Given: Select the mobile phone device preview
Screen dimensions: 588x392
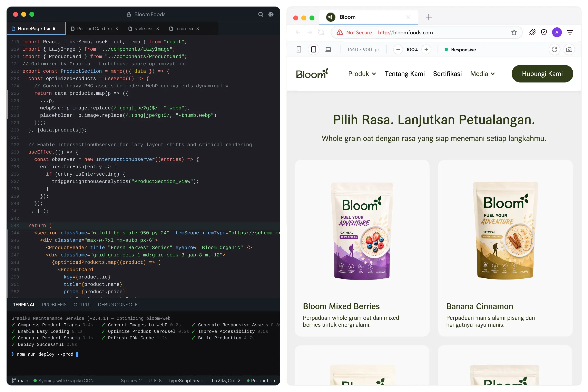Looking at the screenshot, I should point(299,49).
